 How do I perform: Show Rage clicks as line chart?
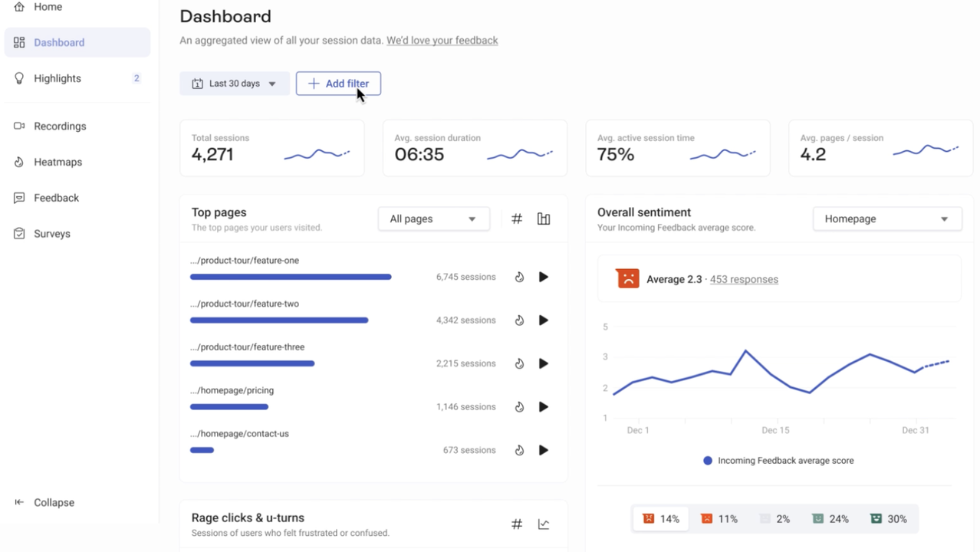(544, 524)
